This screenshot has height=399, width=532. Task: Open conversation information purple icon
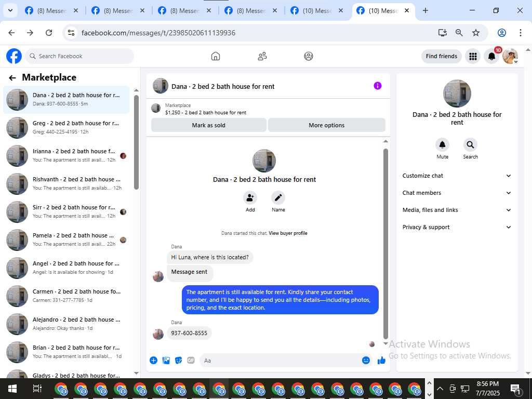[x=377, y=86]
